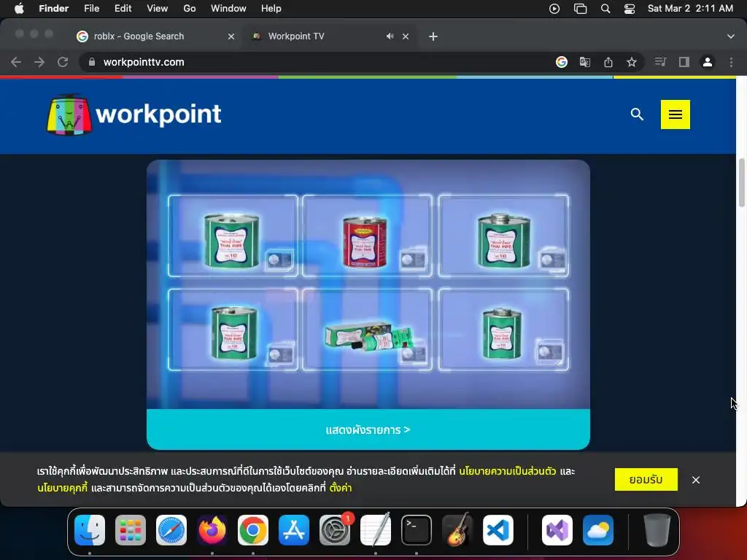This screenshot has width=747, height=560.
Task: Open the View menu
Action: click(x=158, y=9)
